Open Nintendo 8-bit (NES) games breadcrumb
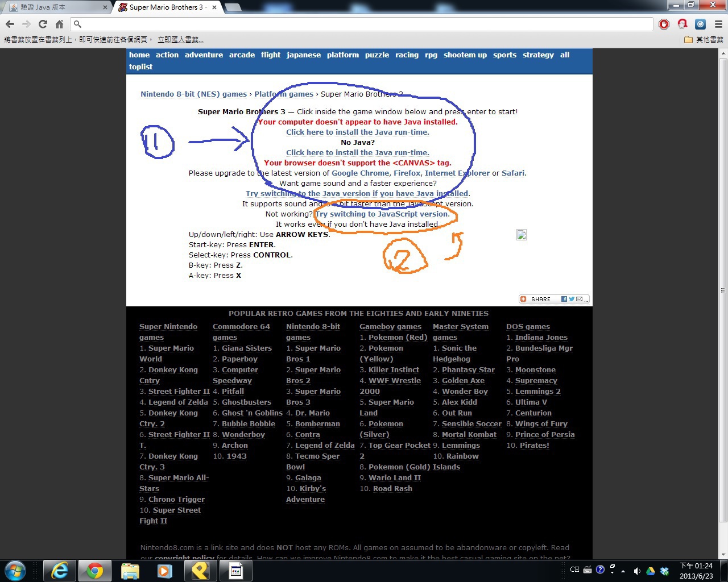Viewport: 728px width, 582px height. (x=194, y=94)
